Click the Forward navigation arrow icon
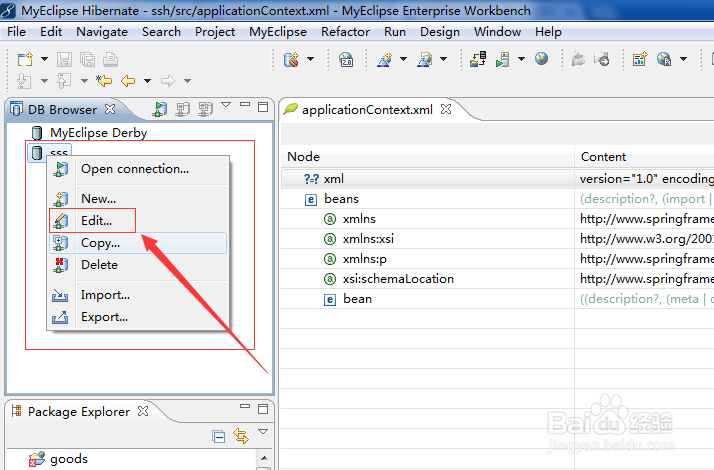Viewport: 714px width, 470px height. point(168,81)
